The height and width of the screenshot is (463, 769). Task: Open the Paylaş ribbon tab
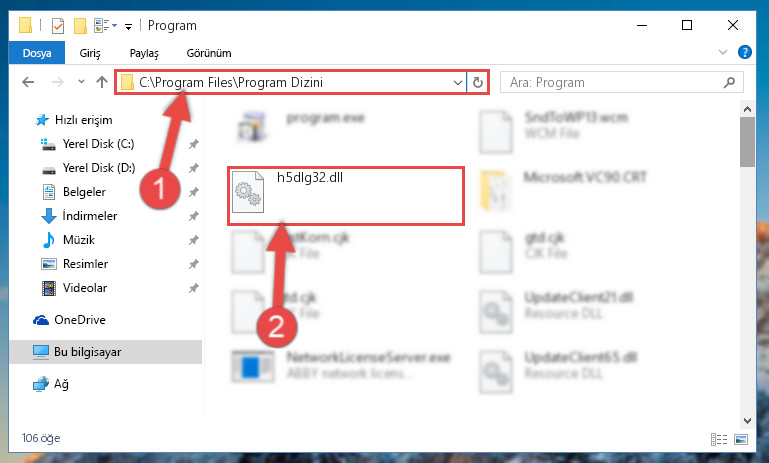(x=144, y=53)
